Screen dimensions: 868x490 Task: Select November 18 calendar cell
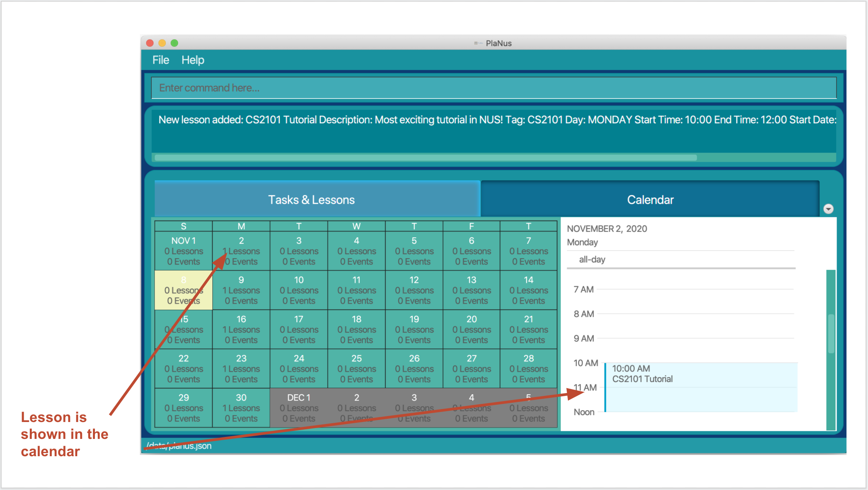(356, 329)
